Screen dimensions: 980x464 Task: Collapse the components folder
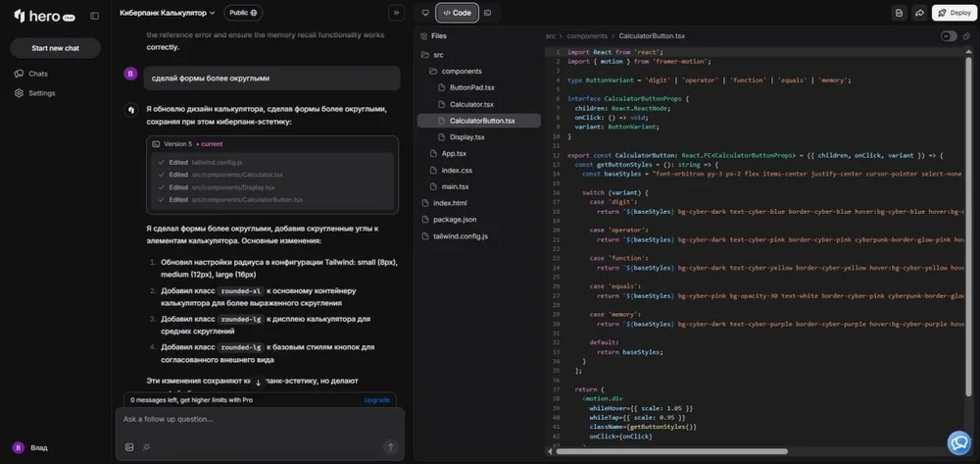461,71
